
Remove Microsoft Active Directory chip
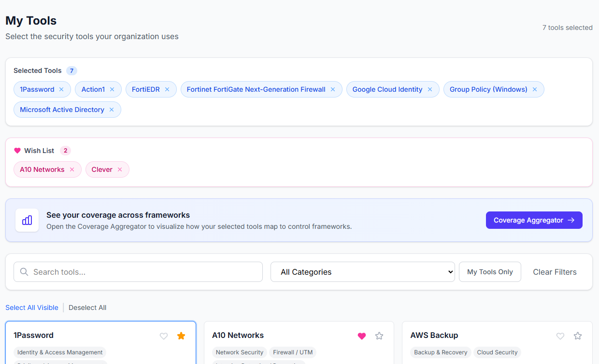[x=112, y=110]
